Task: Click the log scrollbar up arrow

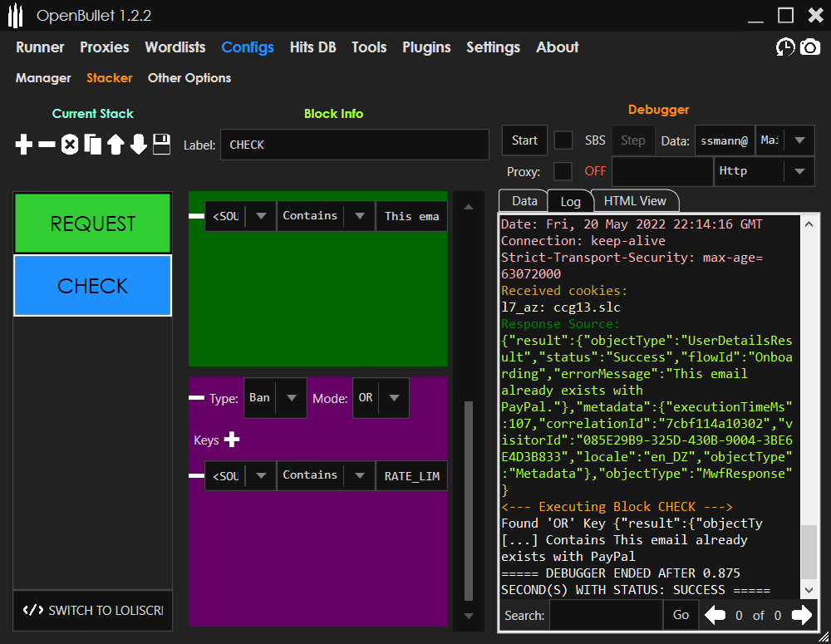Action: tap(809, 224)
